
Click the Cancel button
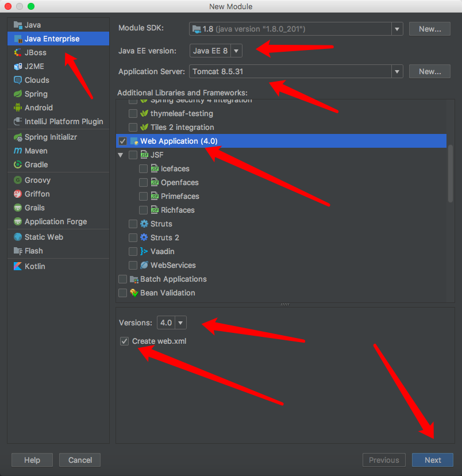(80, 460)
